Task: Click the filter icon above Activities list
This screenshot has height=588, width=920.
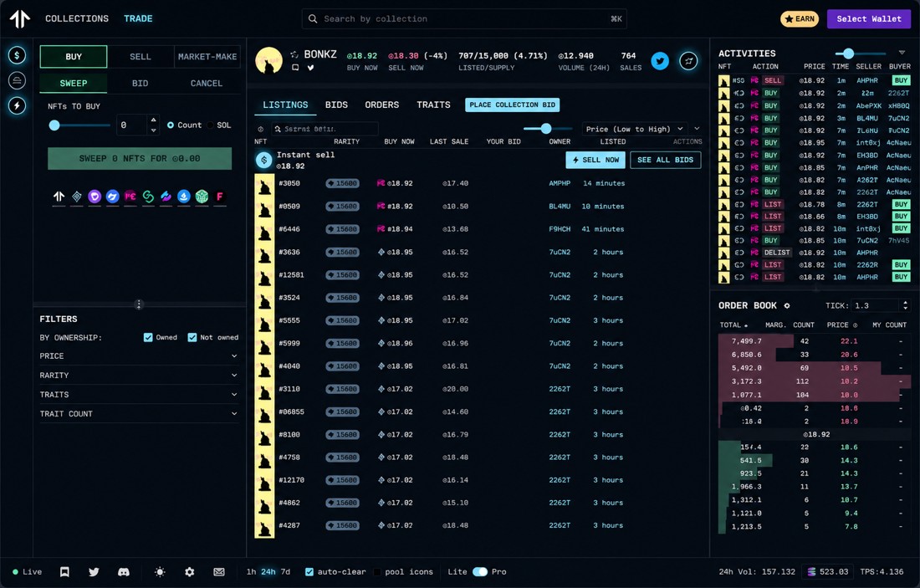Action: pos(902,53)
